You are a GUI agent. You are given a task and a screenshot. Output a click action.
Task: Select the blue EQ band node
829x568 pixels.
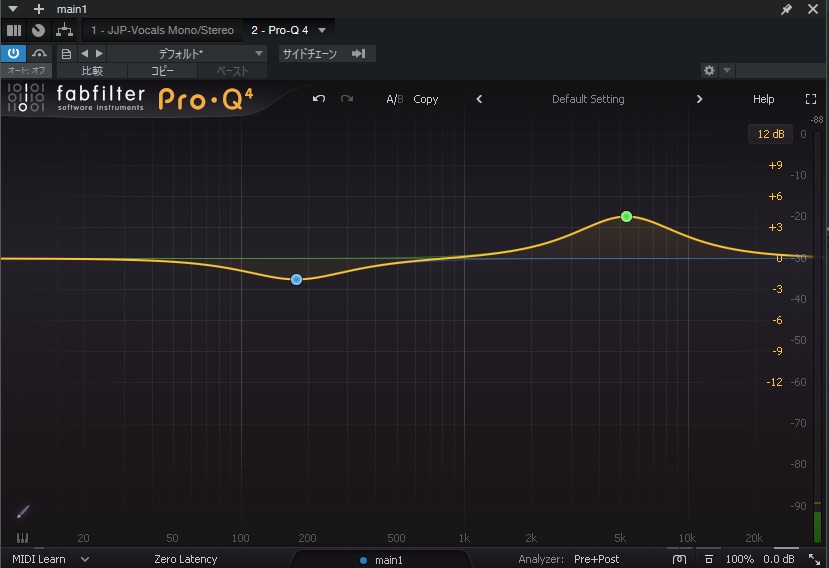tap(297, 279)
